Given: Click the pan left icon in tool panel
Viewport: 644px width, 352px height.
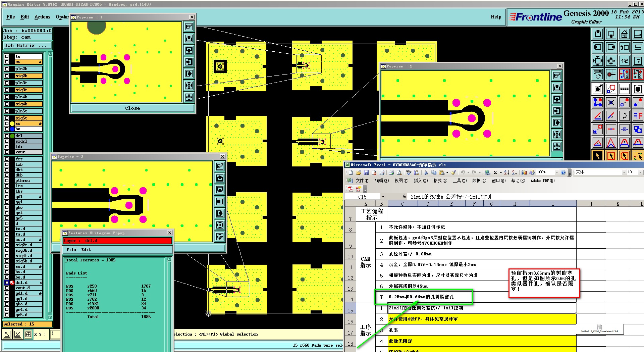Looking at the screenshot, I should [598, 47].
